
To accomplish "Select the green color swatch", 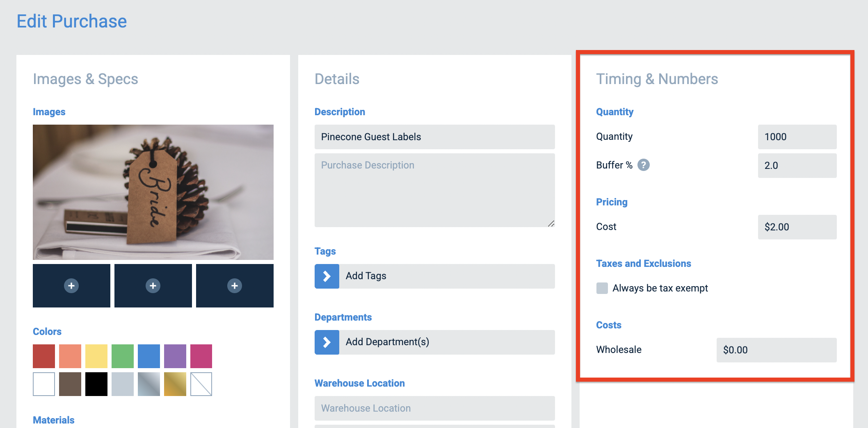I will pyautogui.click(x=123, y=356).
